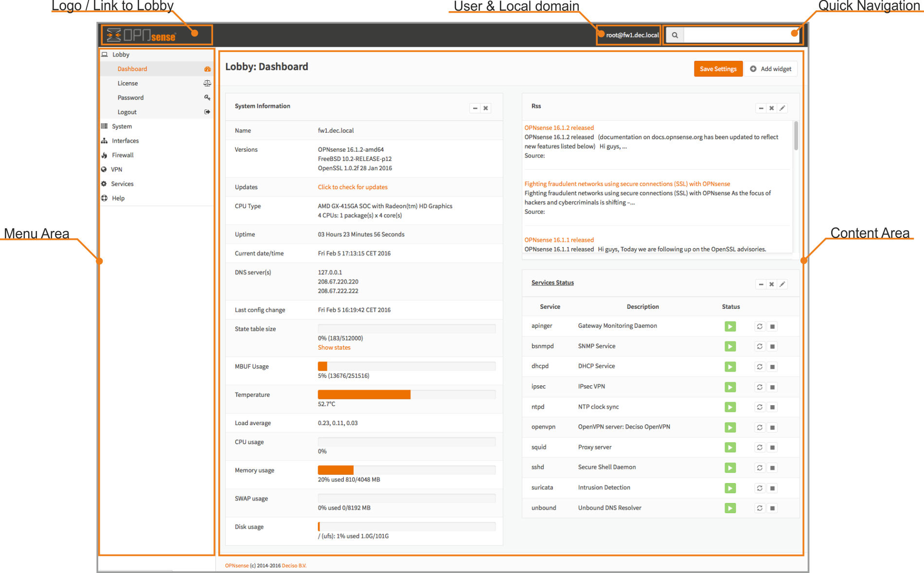924x573 pixels.
Task: Minimize the Rss widget
Action: coord(761,108)
